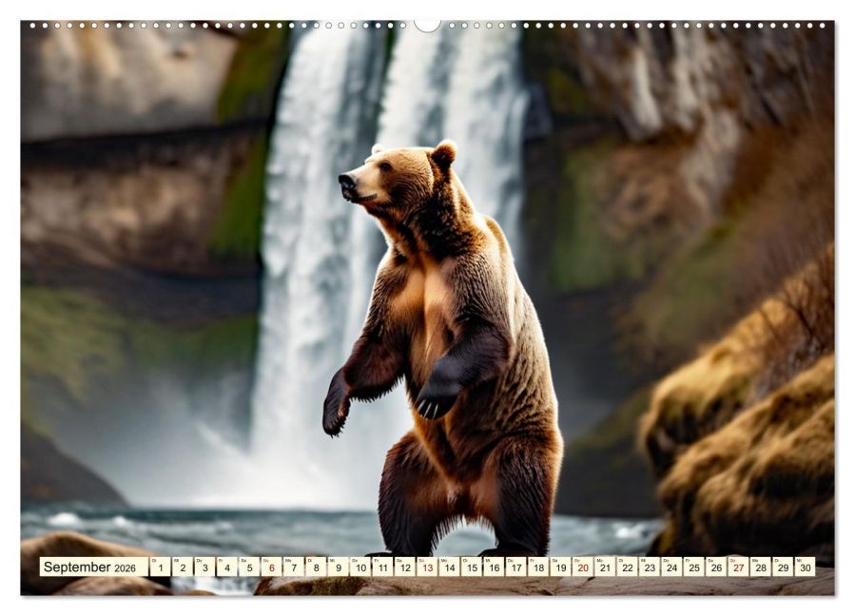Select Sunday date 20 in red

[582, 568]
